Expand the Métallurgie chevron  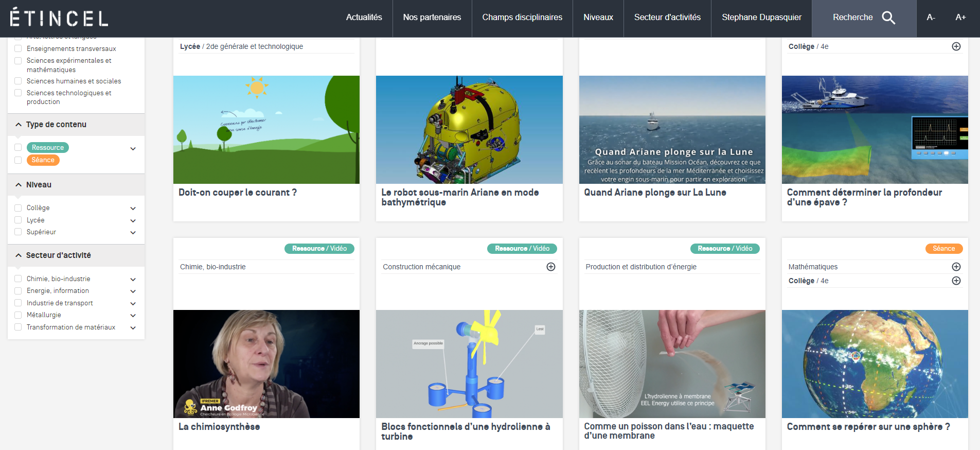pos(133,316)
